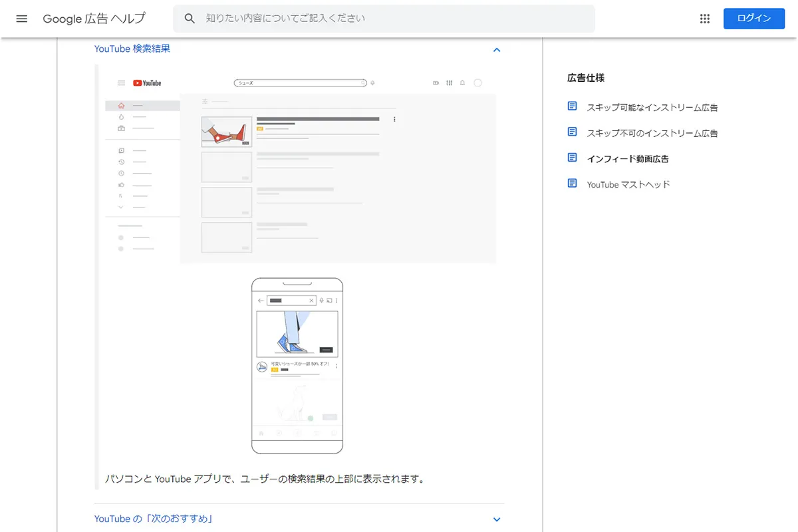The height and width of the screenshot is (532, 798).
Task: Open the Google apps launcher in the top bar
Action: 704,18
